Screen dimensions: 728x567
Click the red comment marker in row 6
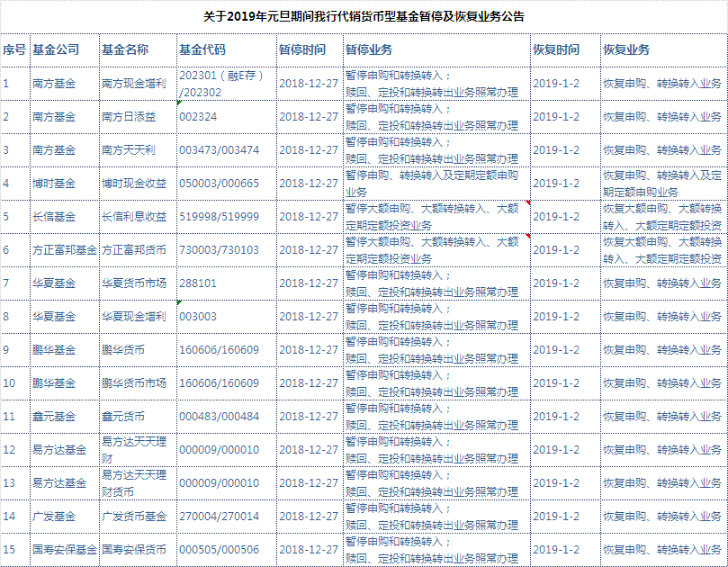pos(527,236)
